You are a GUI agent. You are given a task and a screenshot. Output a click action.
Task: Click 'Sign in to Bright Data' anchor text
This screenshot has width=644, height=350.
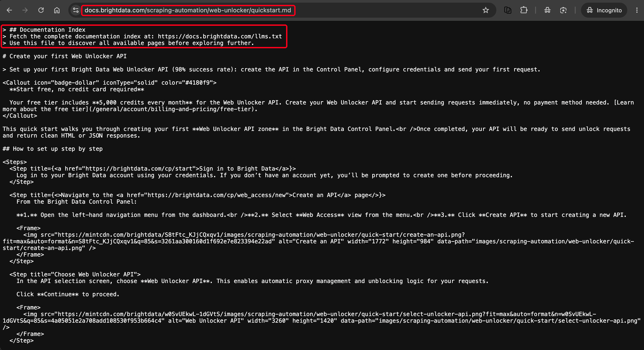tap(237, 169)
